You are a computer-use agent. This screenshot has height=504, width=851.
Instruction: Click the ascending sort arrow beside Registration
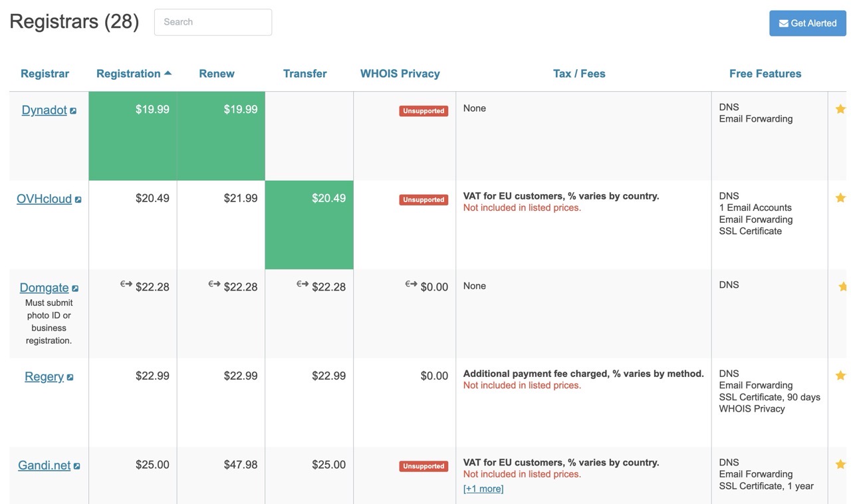(x=168, y=73)
